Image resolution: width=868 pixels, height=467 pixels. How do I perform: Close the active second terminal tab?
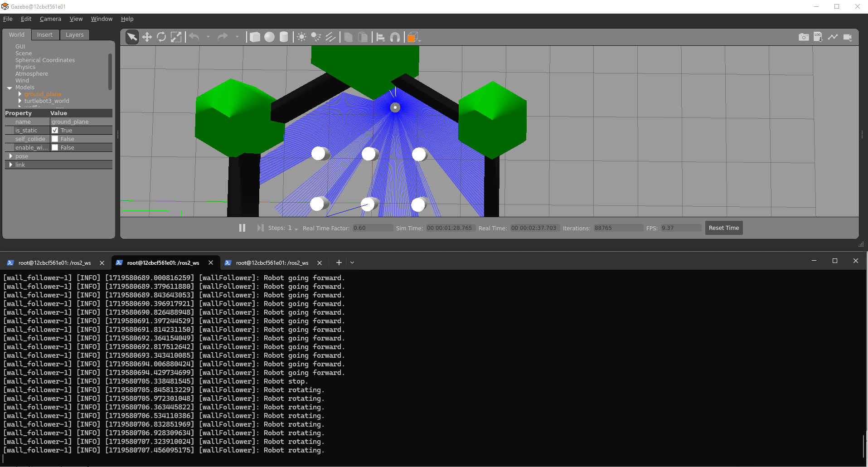click(211, 263)
